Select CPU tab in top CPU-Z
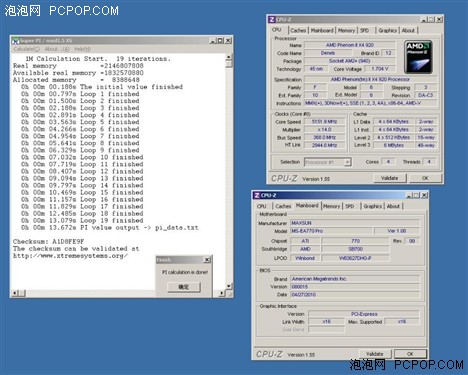This screenshot has height=375, width=468. click(x=277, y=30)
